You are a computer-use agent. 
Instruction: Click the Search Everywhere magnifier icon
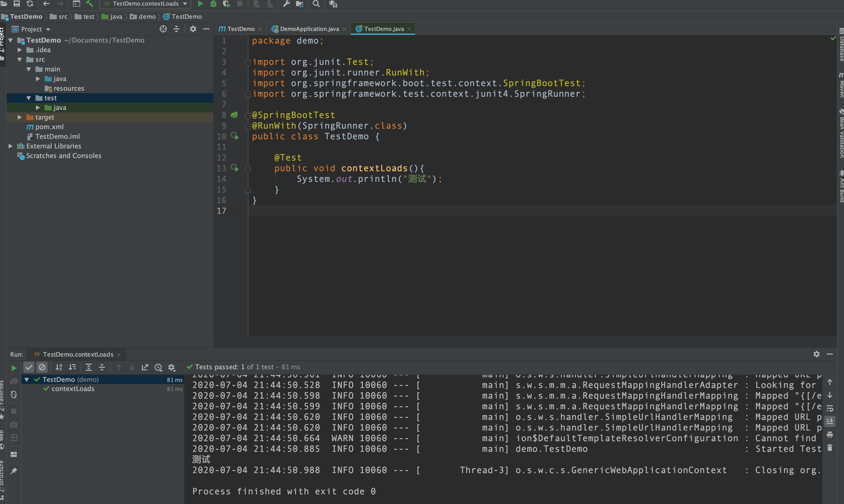316,4
